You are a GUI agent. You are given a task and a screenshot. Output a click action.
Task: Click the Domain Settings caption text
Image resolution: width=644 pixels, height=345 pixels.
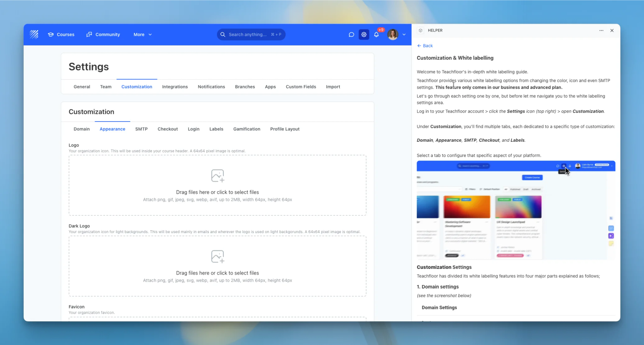tap(439, 308)
